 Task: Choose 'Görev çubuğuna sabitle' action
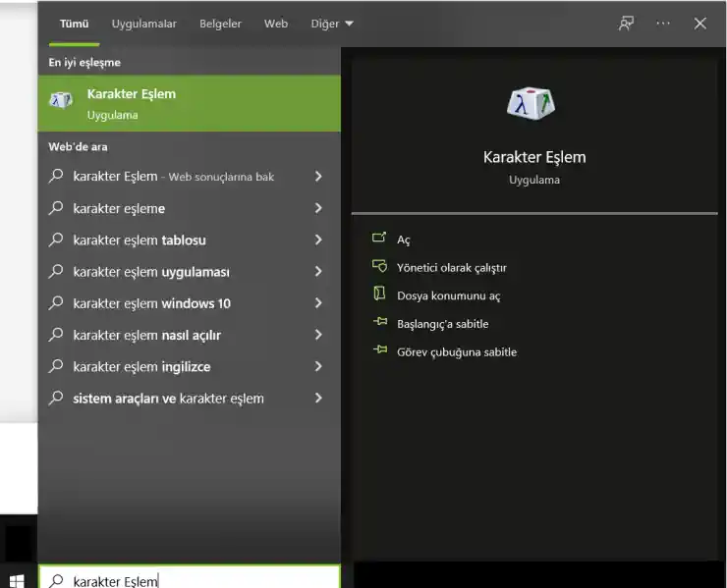pos(456,351)
